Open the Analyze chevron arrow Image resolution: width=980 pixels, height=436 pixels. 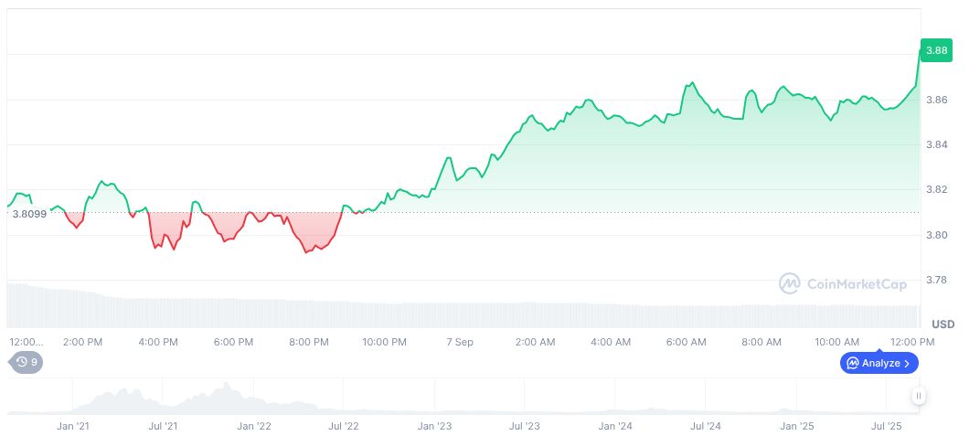tap(907, 363)
